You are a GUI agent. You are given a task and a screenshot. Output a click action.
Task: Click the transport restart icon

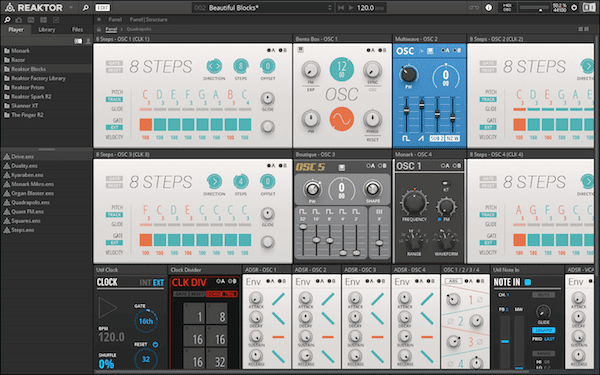click(341, 8)
